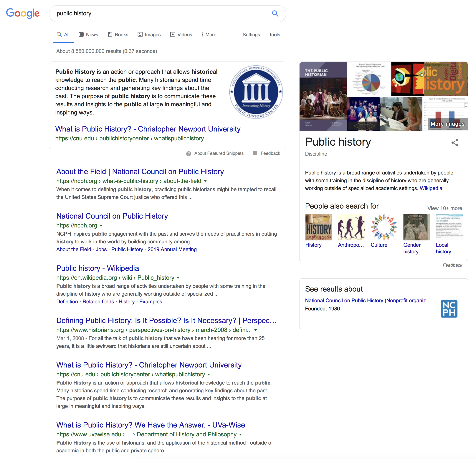Click the '2019 Annual Meeting' sitelink

pos(172,249)
